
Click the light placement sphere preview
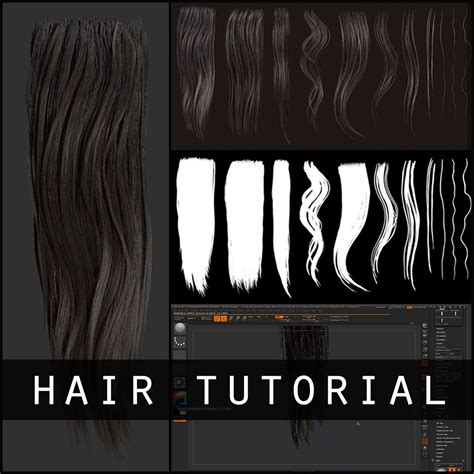441,470
